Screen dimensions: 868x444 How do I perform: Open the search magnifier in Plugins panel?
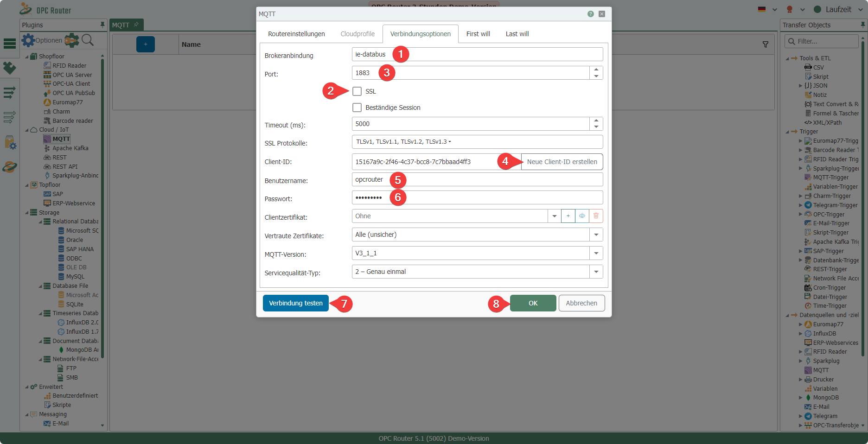click(x=88, y=40)
